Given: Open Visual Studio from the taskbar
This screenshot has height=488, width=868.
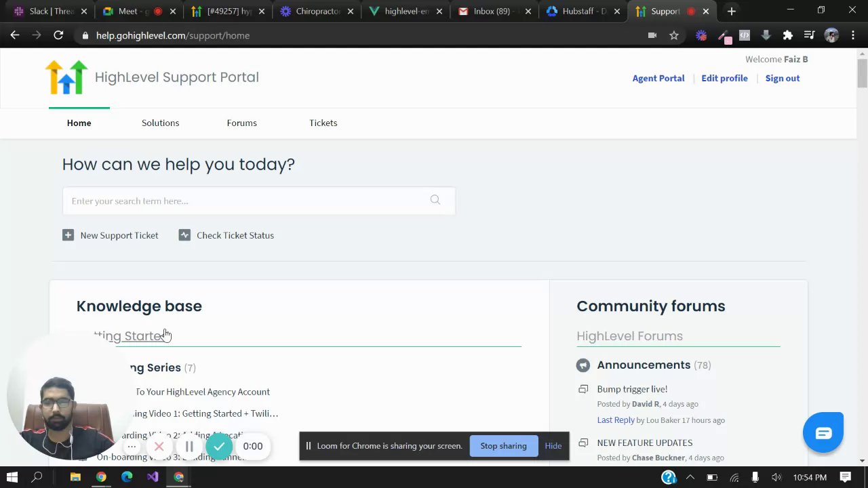Looking at the screenshot, I should pos(153,477).
